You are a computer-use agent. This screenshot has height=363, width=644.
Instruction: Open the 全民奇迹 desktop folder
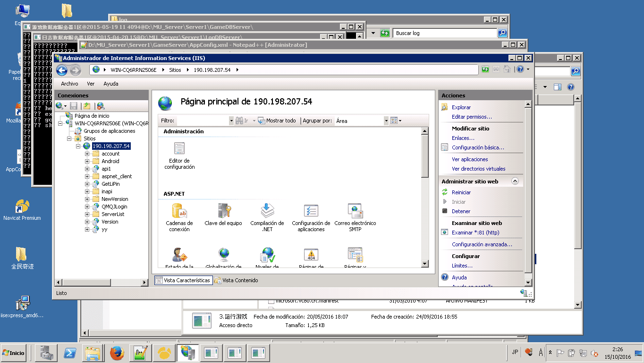pyautogui.click(x=22, y=258)
